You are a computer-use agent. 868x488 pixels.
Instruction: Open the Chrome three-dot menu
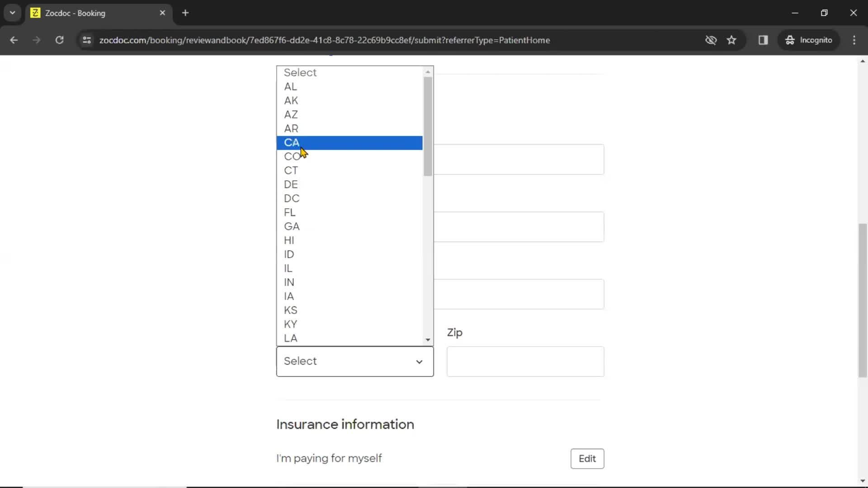coord(854,40)
